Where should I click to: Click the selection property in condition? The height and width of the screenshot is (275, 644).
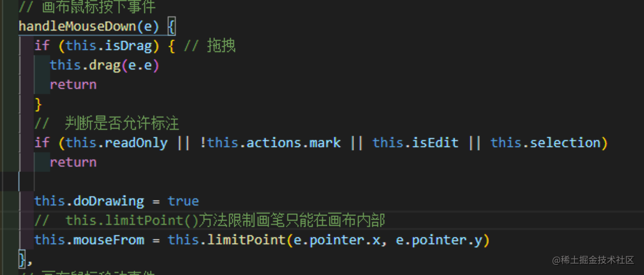(565, 143)
